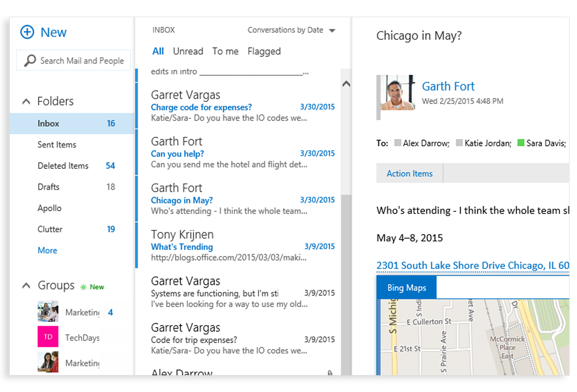The width and height of the screenshot is (577, 392).
Task: Click the paperclip icon on Alex Darrow's email
Action: 330,373
